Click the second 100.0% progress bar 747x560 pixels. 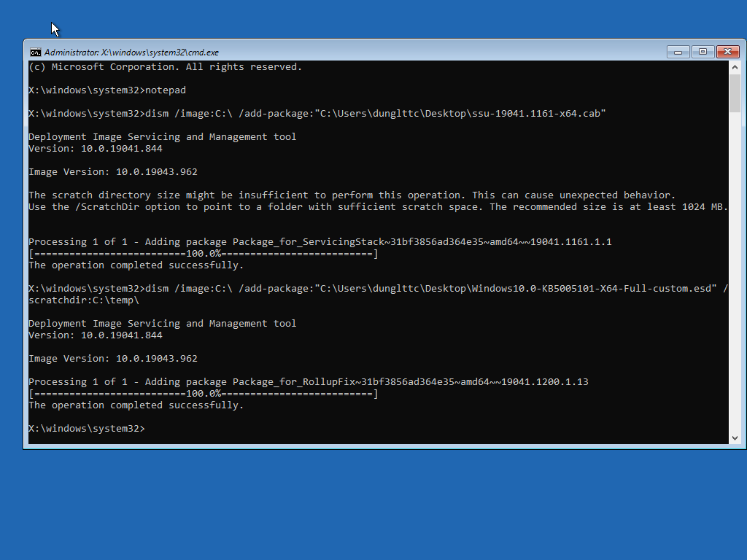204,393
